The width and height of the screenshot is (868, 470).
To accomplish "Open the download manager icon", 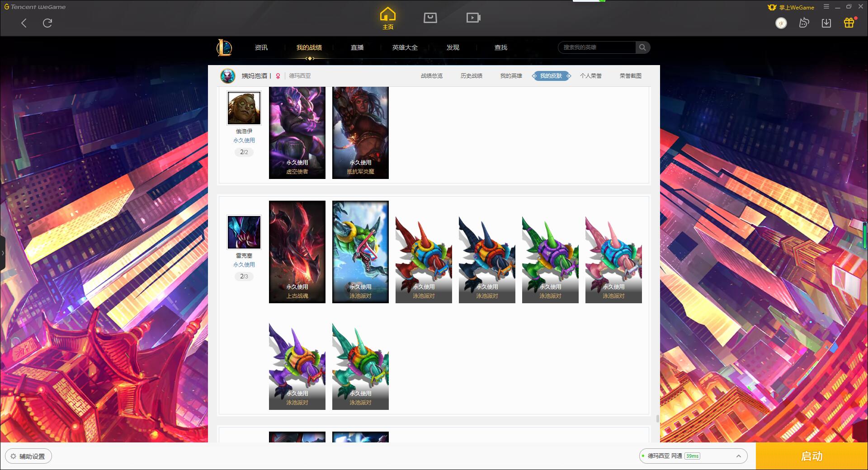I will (826, 23).
